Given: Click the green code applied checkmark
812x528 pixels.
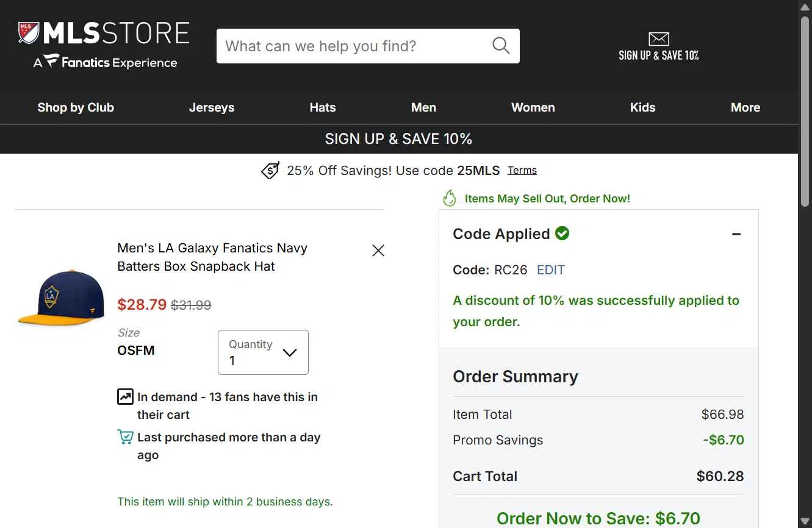Looking at the screenshot, I should pyautogui.click(x=562, y=234).
